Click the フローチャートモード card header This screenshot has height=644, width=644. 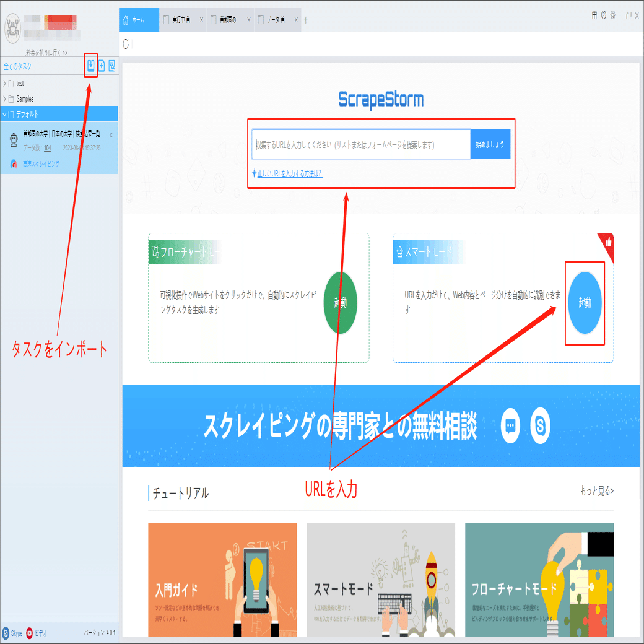[185, 252]
